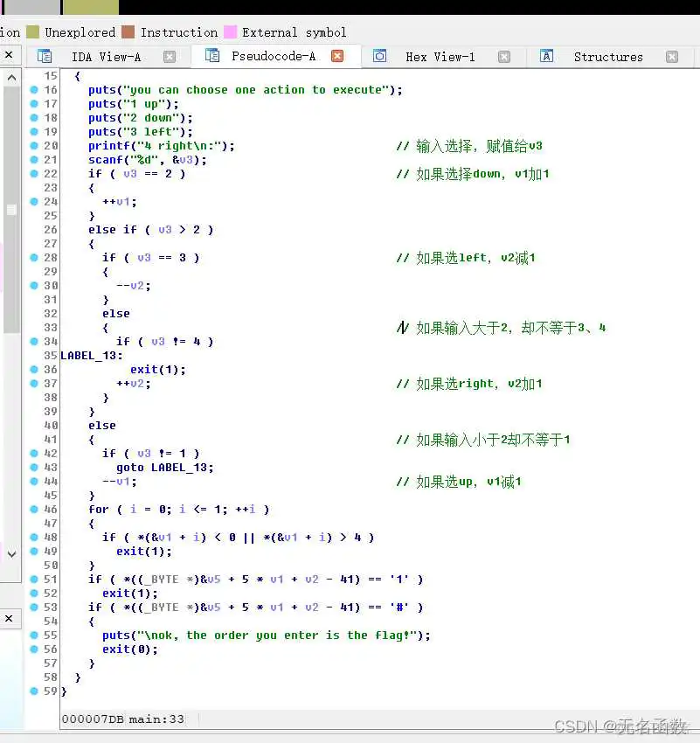Click the scrollbar up arrow icon
The width and height of the screenshot is (700, 743).
[x=10, y=77]
